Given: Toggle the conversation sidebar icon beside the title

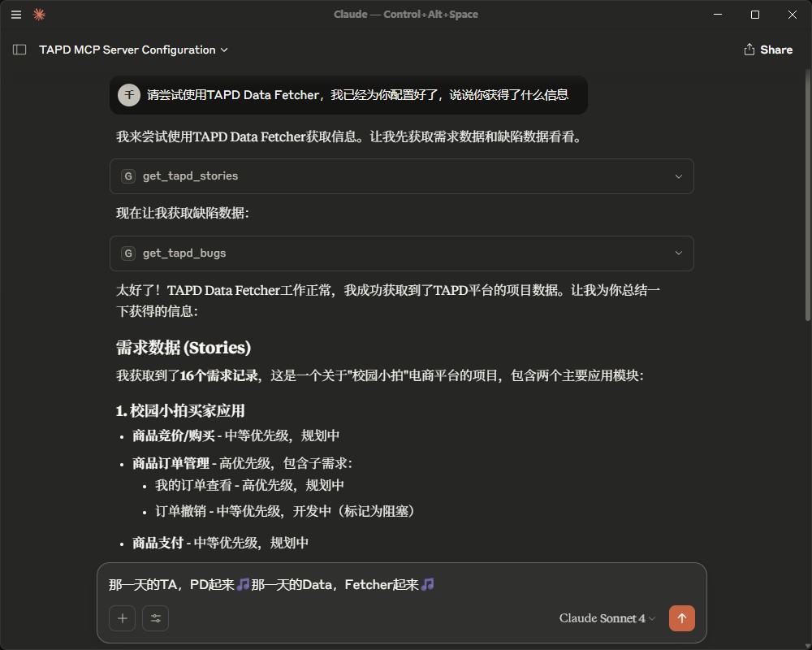Looking at the screenshot, I should 19,50.
